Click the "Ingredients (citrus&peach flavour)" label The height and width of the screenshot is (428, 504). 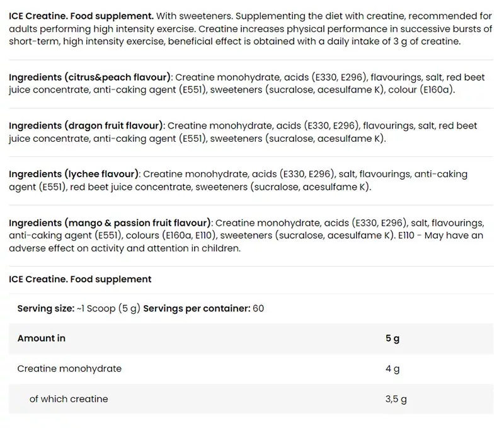point(90,78)
